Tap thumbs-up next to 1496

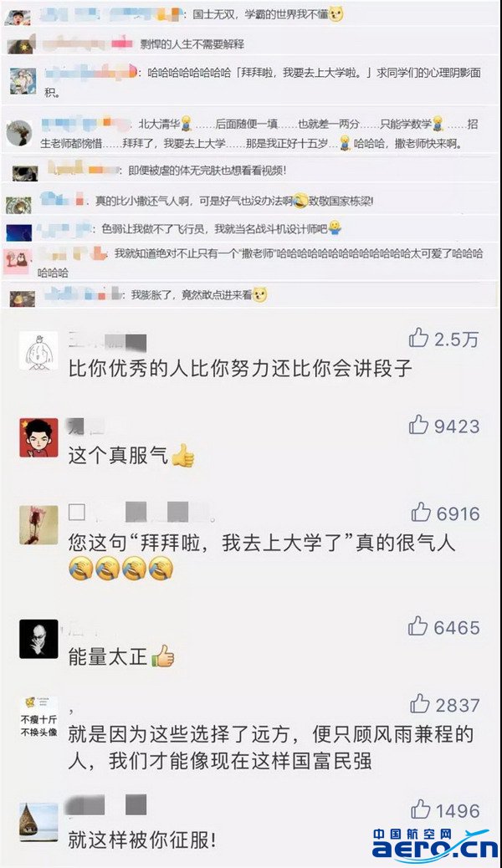[x=421, y=809]
